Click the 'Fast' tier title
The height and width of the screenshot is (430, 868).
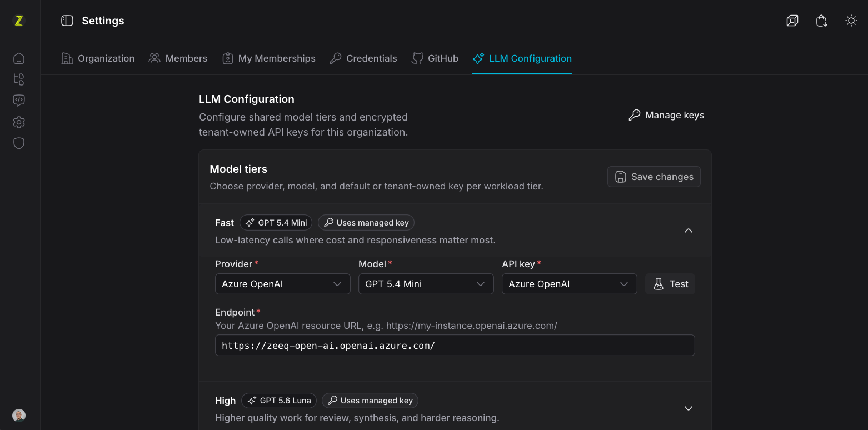tap(225, 223)
